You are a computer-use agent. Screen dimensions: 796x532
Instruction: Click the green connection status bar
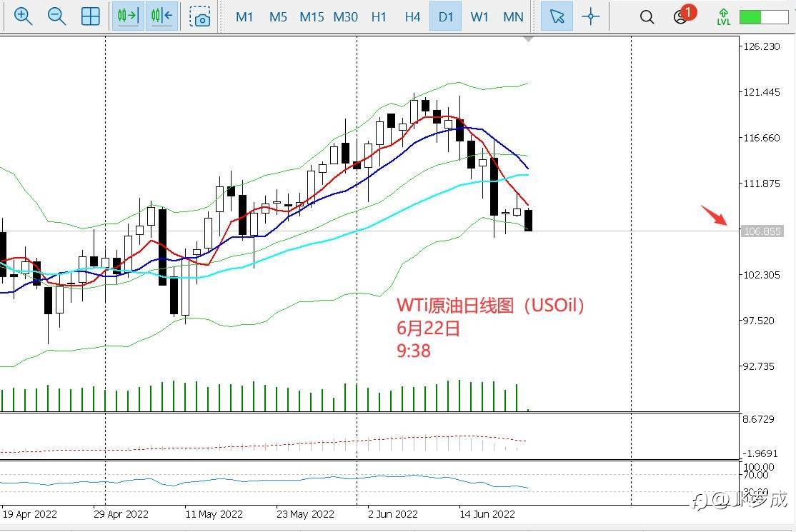[764, 17]
